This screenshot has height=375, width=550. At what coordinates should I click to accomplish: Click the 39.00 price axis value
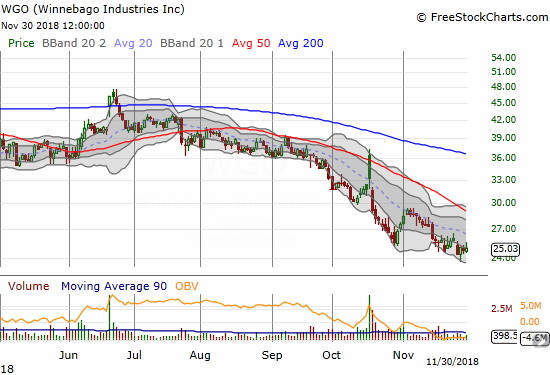click(504, 138)
